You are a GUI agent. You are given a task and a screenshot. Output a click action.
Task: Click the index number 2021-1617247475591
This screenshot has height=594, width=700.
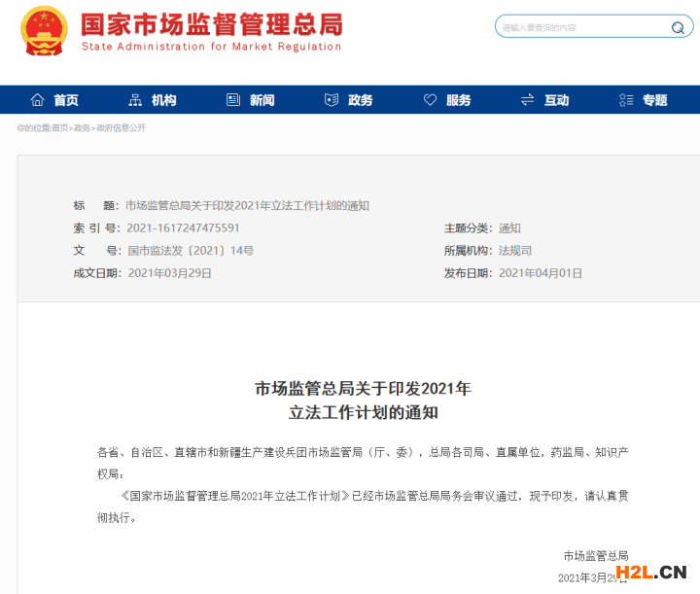[183, 228]
